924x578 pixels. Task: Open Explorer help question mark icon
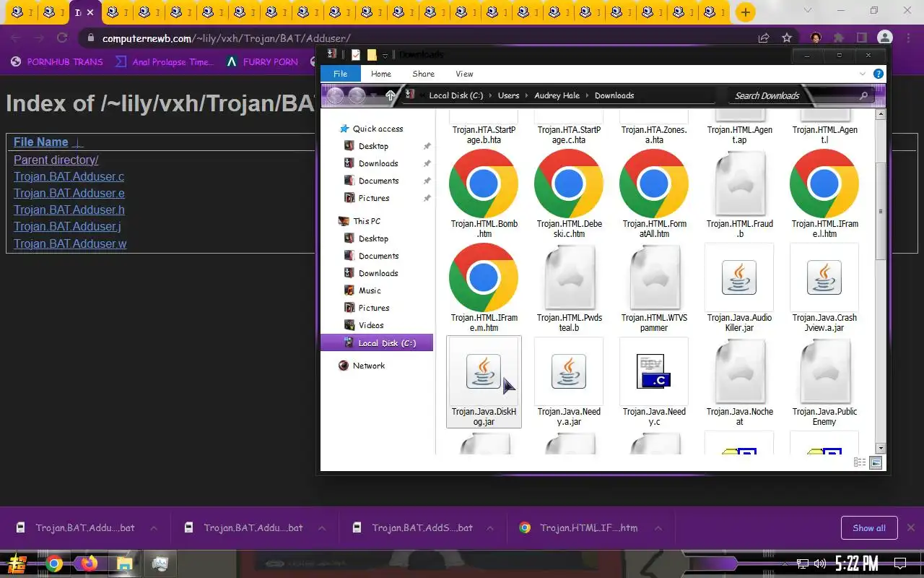pyautogui.click(x=878, y=74)
